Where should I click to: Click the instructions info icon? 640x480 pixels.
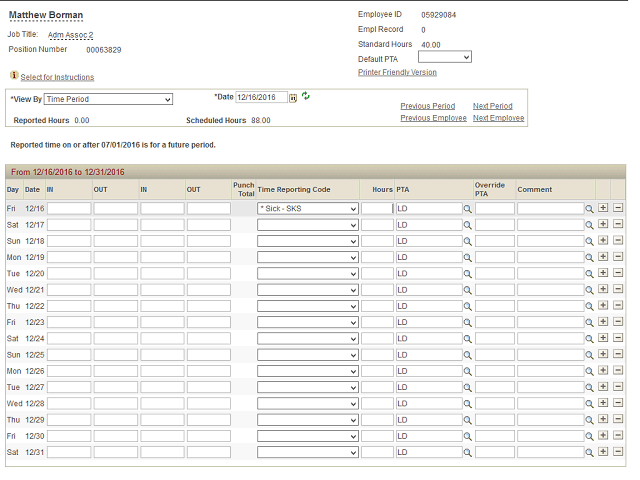14,76
